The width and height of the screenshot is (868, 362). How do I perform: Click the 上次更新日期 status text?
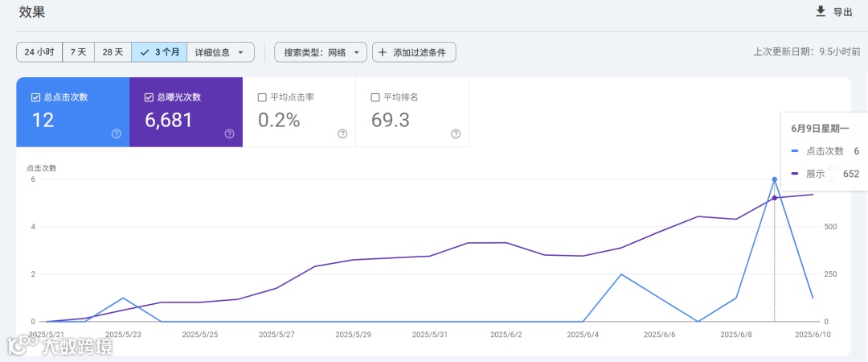807,52
